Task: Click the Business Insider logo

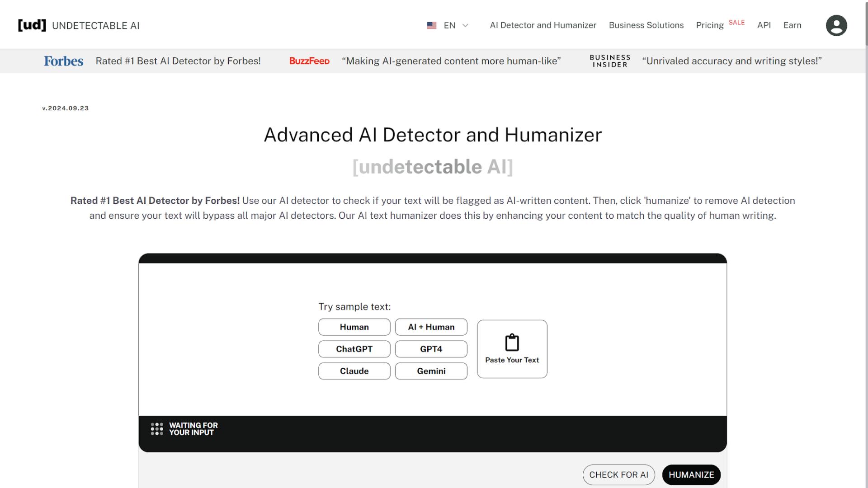Action: pos(609,61)
